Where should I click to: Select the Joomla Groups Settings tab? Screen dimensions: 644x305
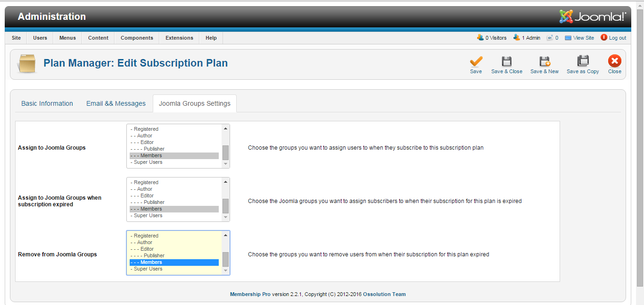click(195, 103)
